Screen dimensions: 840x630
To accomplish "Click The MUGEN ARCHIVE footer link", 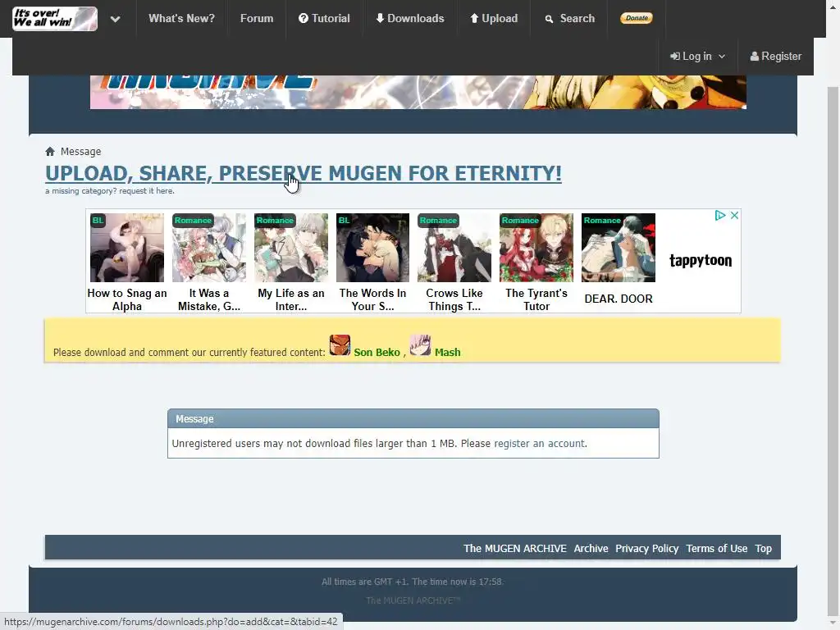I will point(515,549).
